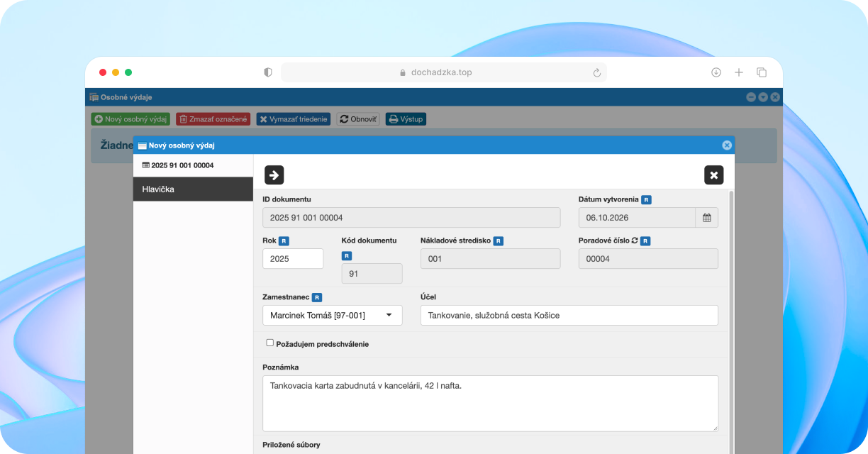The width and height of the screenshot is (868, 454).
Task: Click the Výstup button
Action: click(406, 119)
